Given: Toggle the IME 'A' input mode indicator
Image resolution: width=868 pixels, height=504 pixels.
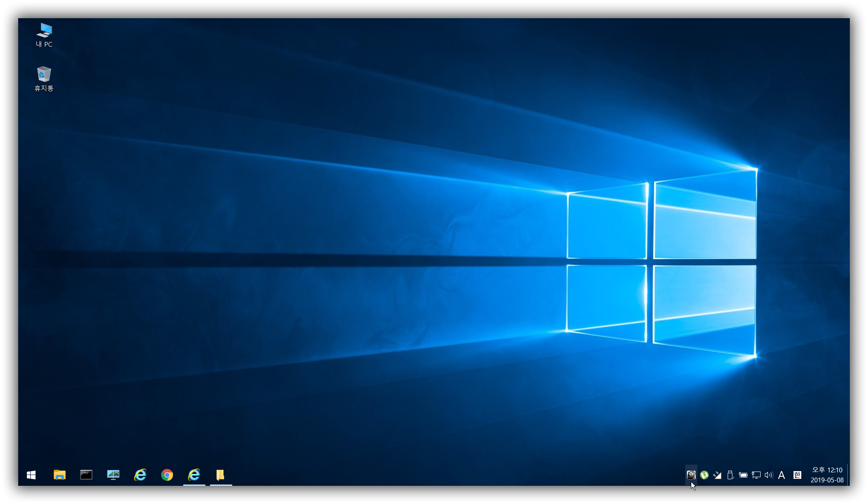Looking at the screenshot, I should 782,475.
